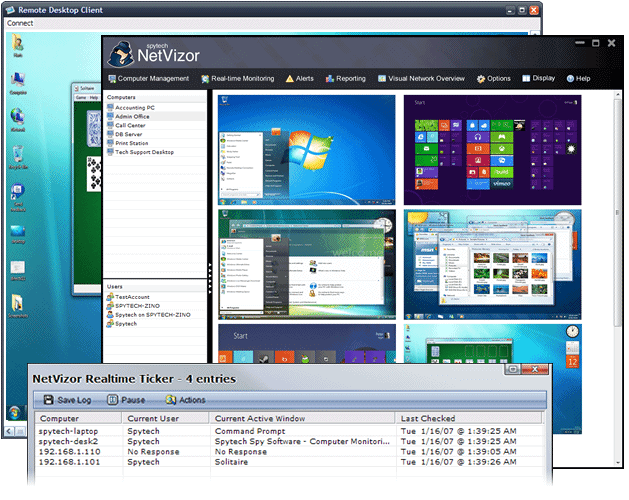Open the Display menu
Viewport: 629px width, 500px height.
tap(538, 78)
